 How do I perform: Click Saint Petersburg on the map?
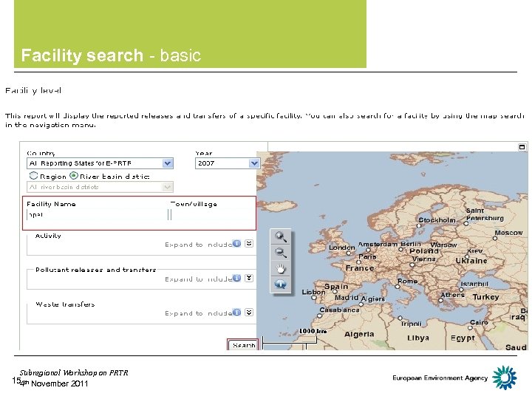pos(485,214)
